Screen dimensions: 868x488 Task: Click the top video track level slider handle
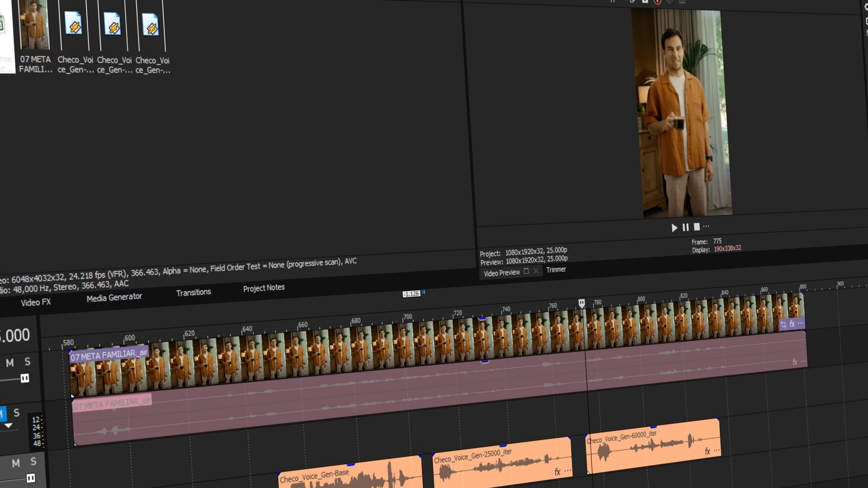[x=25, y=378]
